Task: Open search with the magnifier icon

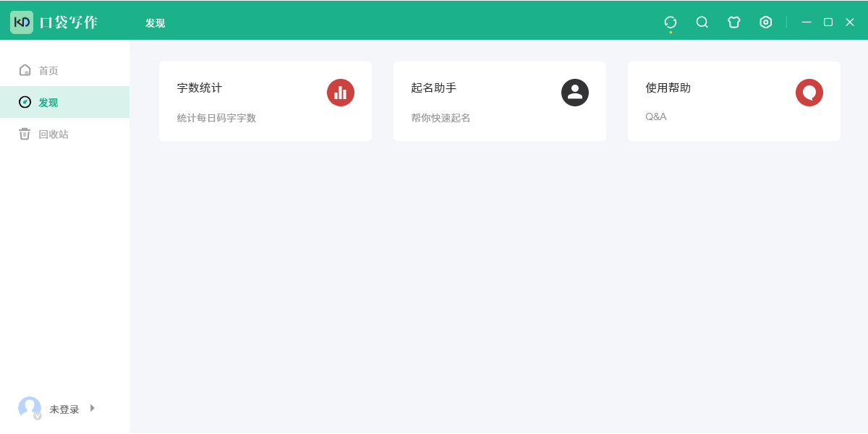Action: pyautogui.click(x=702, y=22)
